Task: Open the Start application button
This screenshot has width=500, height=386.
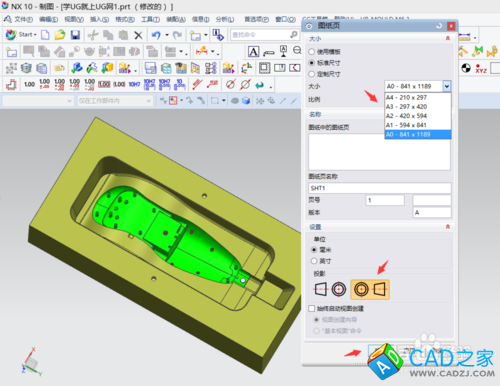Action: [21, 34]
